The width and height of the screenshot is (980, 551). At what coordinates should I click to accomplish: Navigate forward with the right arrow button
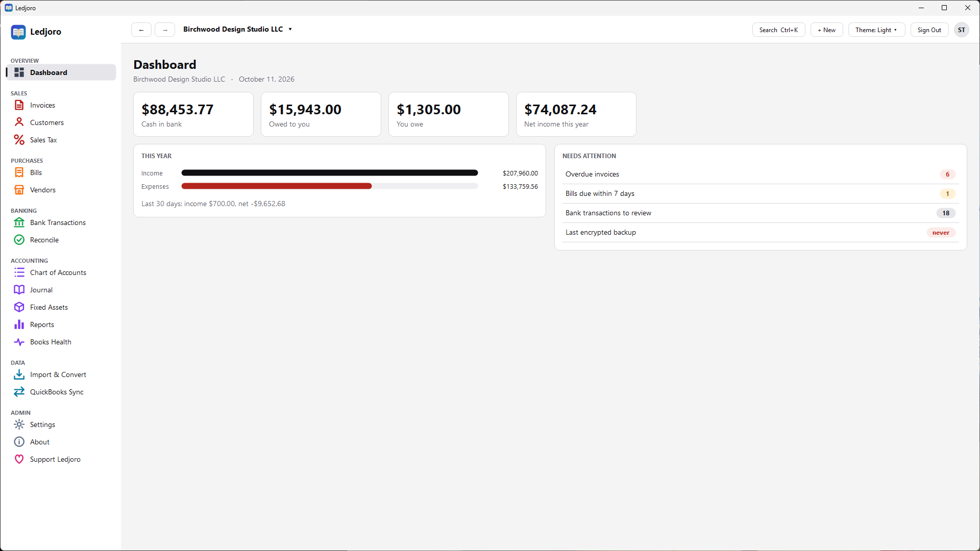click(x=165, y=30)
